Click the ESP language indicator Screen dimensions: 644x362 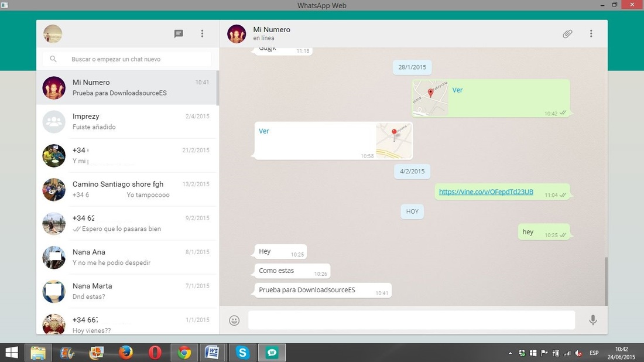coord(594,353)
